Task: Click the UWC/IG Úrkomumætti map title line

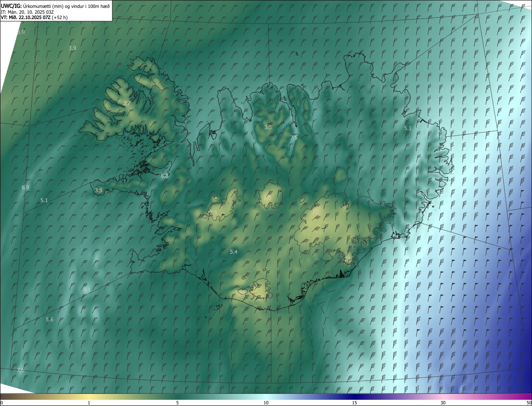Action: point(55,6)
